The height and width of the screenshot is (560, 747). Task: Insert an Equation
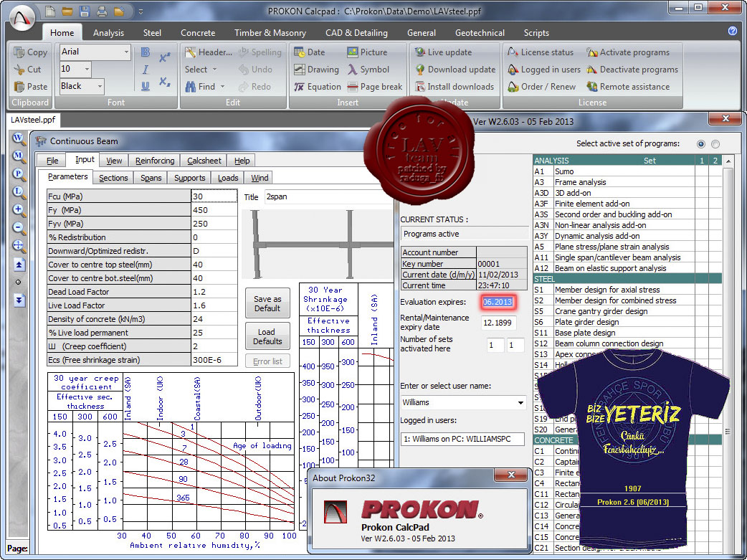coord(318,87)
